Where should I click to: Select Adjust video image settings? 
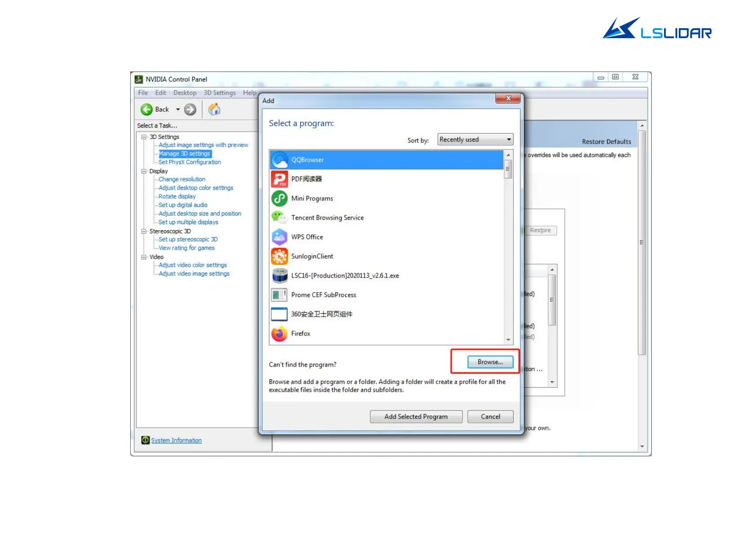click(x=194, y=274)
